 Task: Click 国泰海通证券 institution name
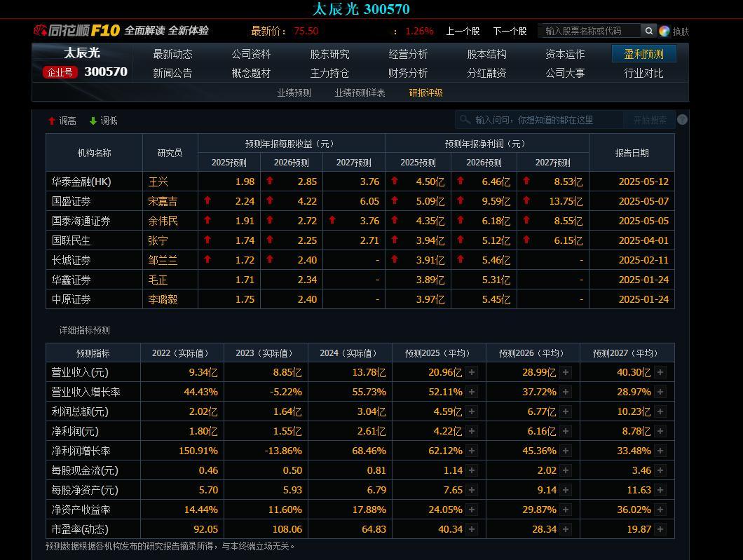(81, 221)
